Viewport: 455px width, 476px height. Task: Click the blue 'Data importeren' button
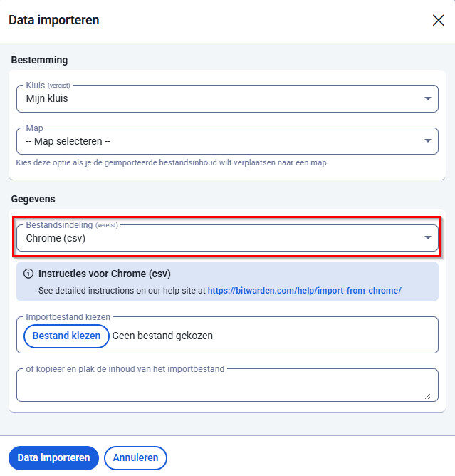[53, 457]
